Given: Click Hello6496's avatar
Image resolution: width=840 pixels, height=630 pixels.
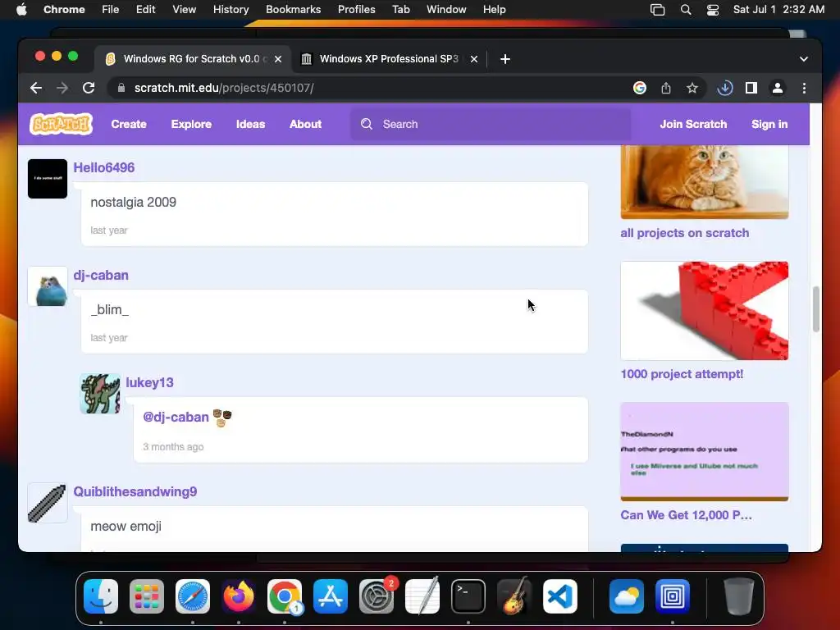Looking at the screenshot, I should pyautogui.click(x=48, y=178).
